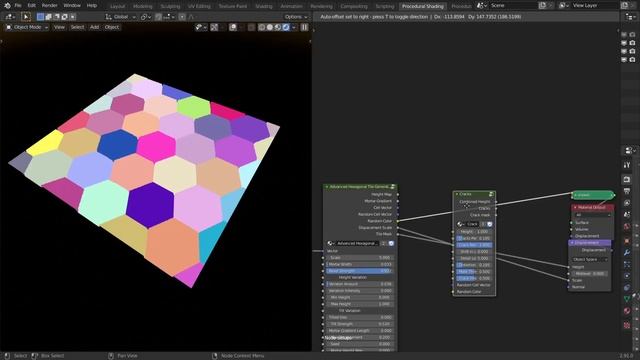Click the Blender logo menu icon
The image size is (640, 360).
(7, 6)
